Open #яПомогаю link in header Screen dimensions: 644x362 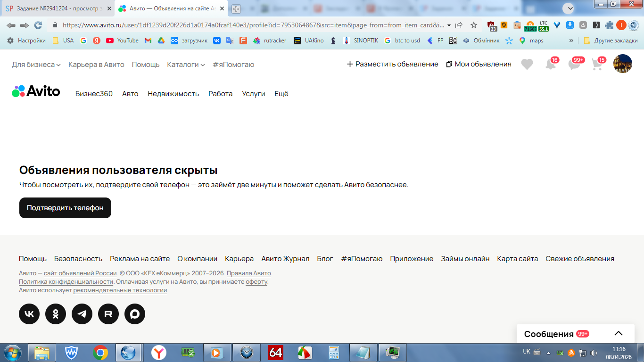pyautogui.click(x=233, y=65)
